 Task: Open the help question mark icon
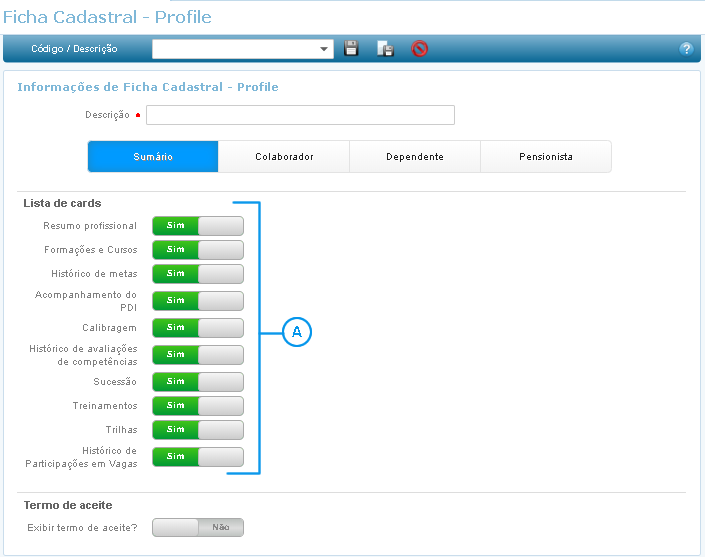(x=686, y=48)
